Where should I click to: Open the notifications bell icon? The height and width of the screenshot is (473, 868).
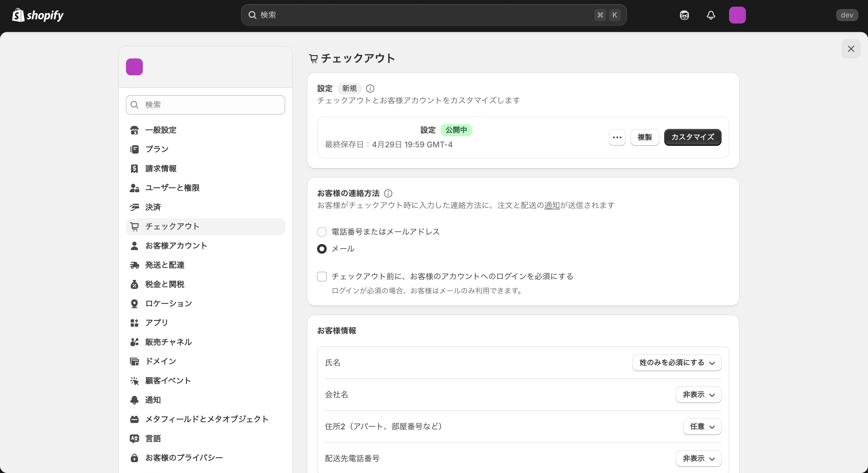click(711, 15)
